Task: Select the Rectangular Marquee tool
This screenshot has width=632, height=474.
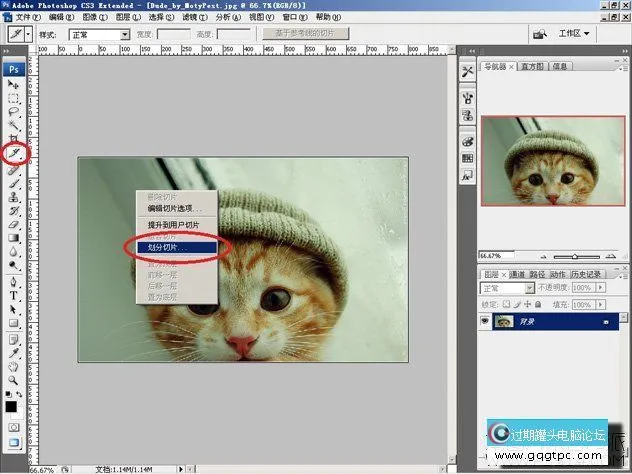Action: pyautogui.click(x=14, y=98)
